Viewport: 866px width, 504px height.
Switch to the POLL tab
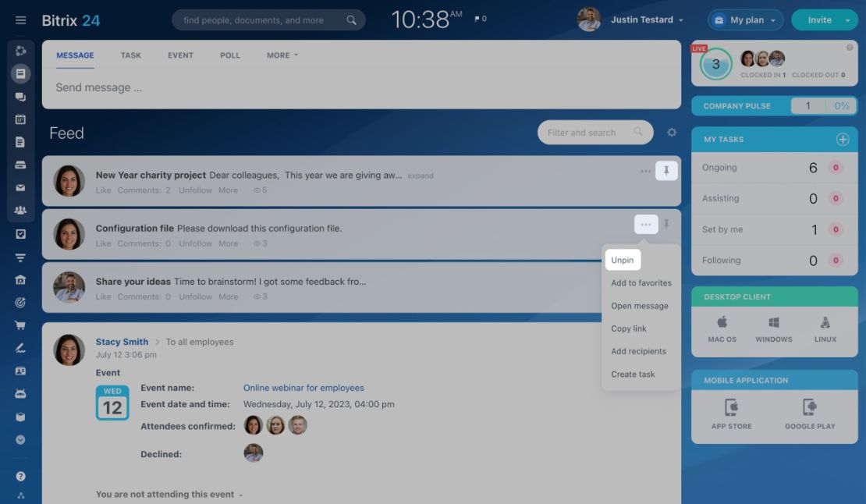pos(229,55)
